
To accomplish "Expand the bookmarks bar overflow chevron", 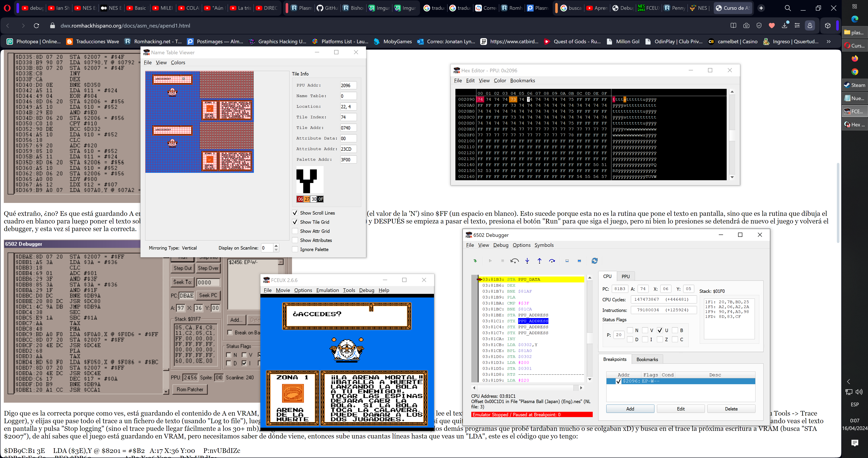I will click(x=829, y=42).
